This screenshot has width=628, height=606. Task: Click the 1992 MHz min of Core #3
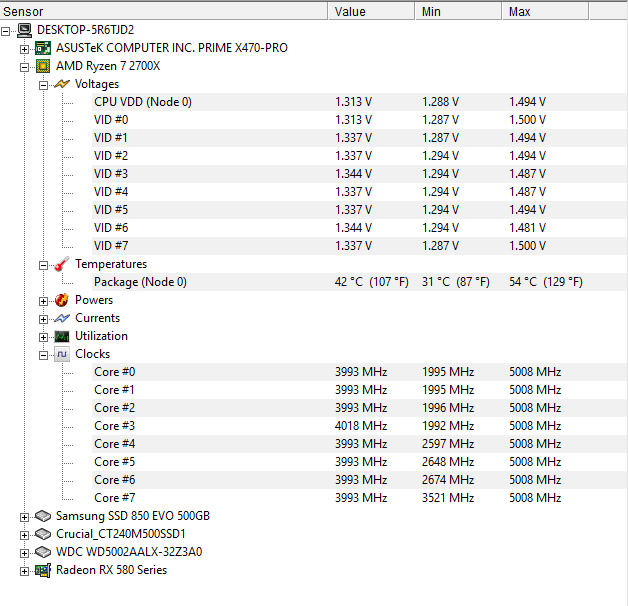tap(448, 426)
